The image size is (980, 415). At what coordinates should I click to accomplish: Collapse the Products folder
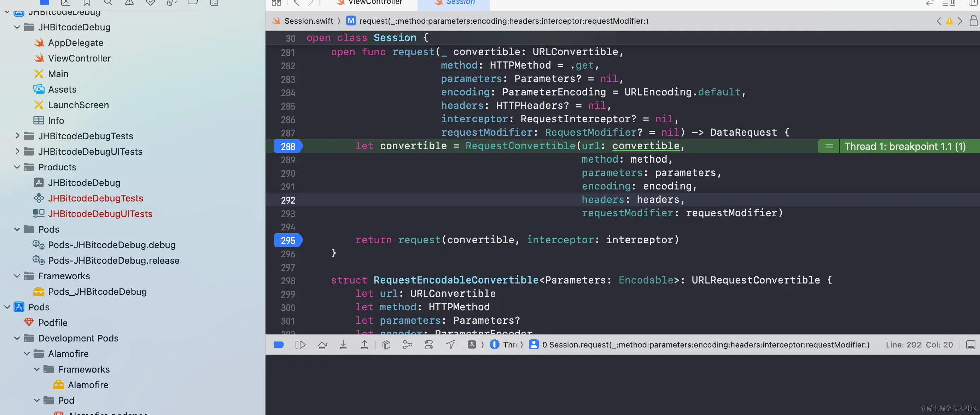click(17, 167)
